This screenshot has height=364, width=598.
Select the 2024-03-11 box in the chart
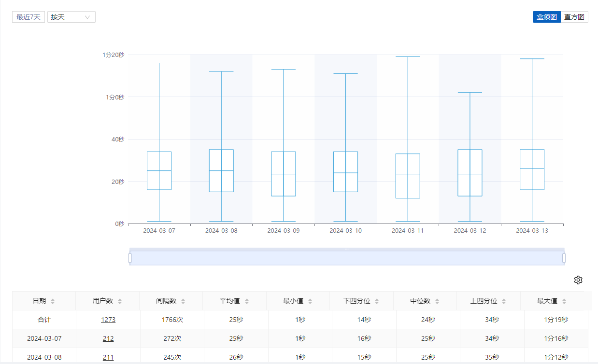(x=408, y=176)
